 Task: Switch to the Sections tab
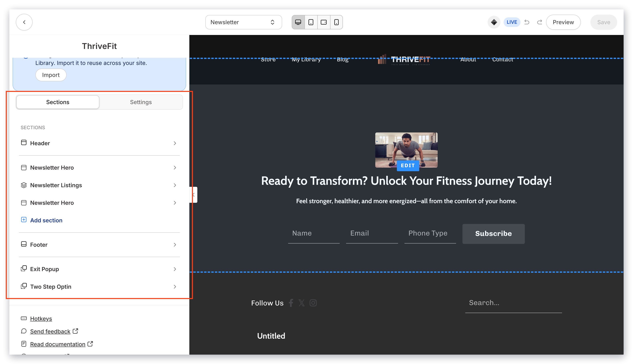point(58,102)
